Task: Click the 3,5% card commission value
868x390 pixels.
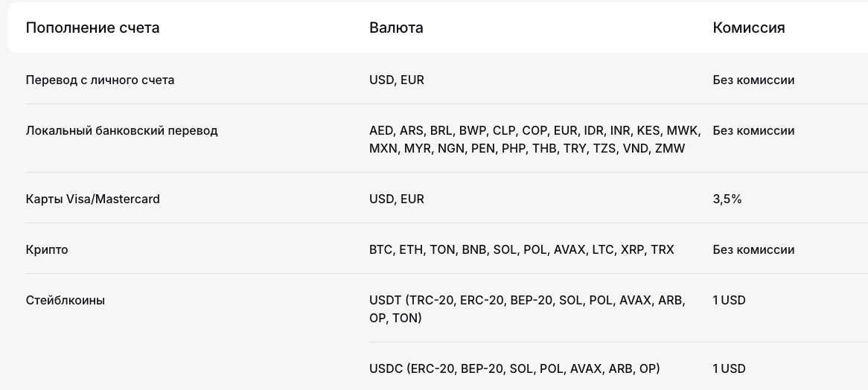Action: (x=727, y=199)
